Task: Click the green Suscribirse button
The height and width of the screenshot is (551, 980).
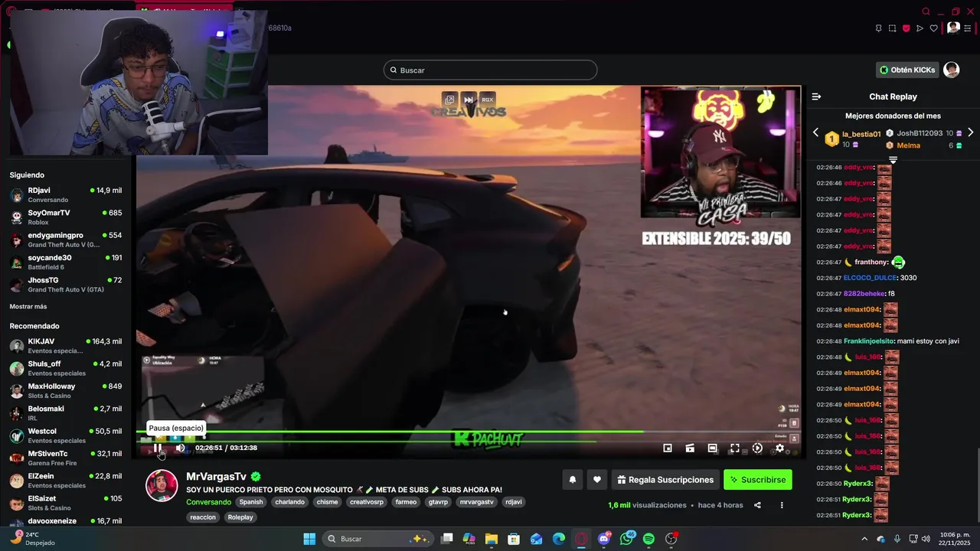Action: [x=758, y=480]
